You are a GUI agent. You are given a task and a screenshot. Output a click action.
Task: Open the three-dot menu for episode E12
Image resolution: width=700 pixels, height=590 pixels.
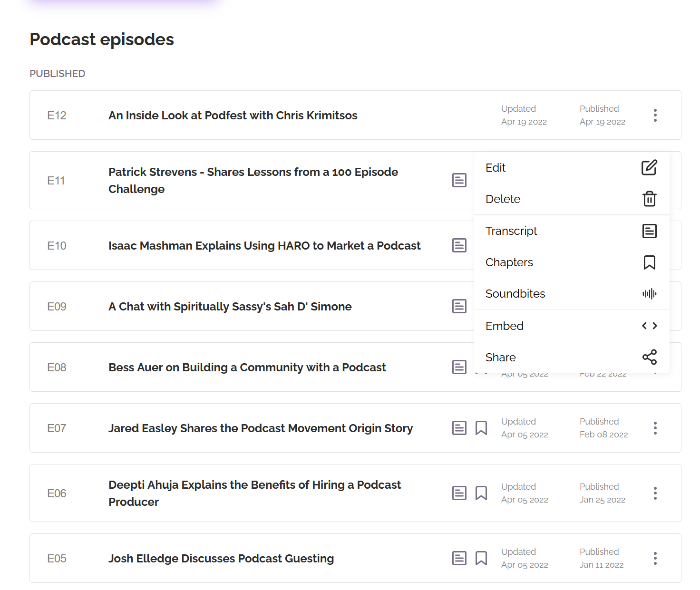655,115
